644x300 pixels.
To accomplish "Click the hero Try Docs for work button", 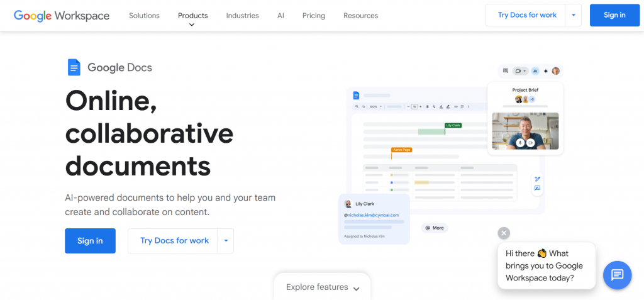I will [x=175, y=241].
